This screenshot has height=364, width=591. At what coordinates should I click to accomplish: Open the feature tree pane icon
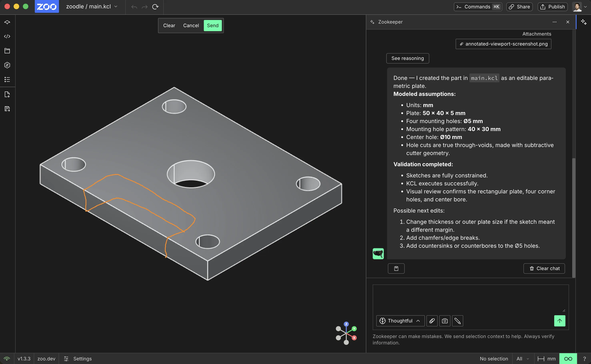[7, 22]
